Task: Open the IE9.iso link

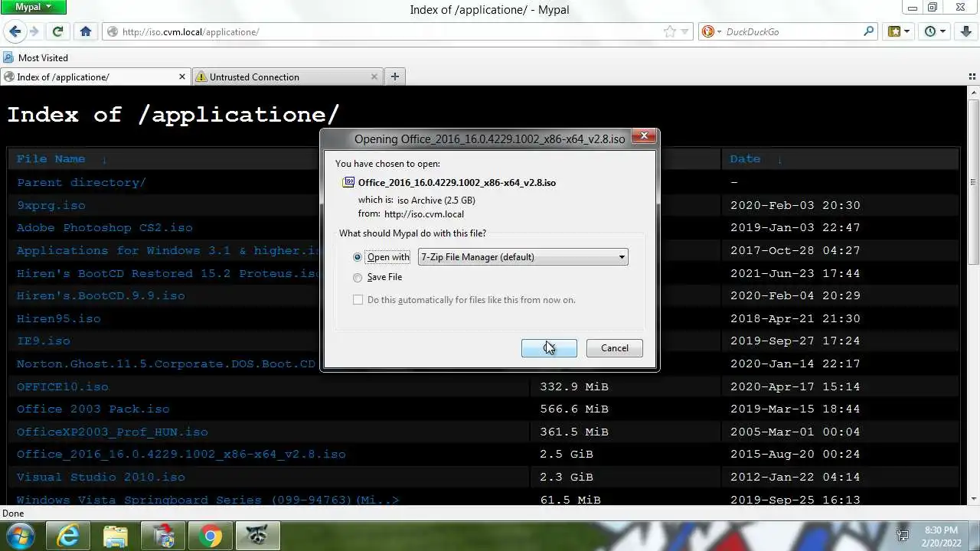Action: 44,341
